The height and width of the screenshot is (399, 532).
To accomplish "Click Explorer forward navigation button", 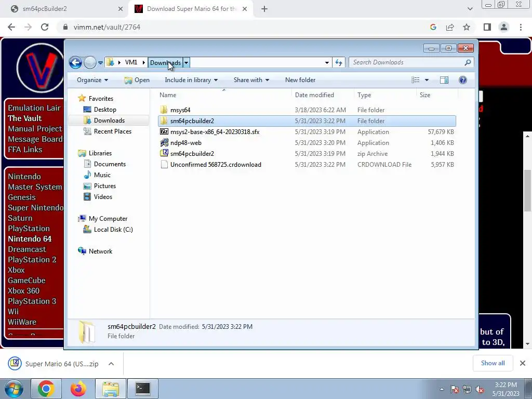I will pyautogui.click(x=90, y=62).
